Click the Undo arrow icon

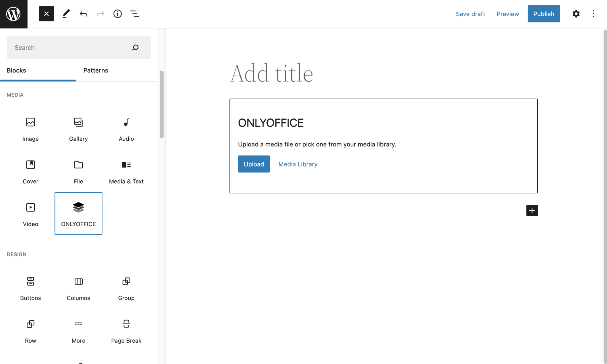pos(83,14)
